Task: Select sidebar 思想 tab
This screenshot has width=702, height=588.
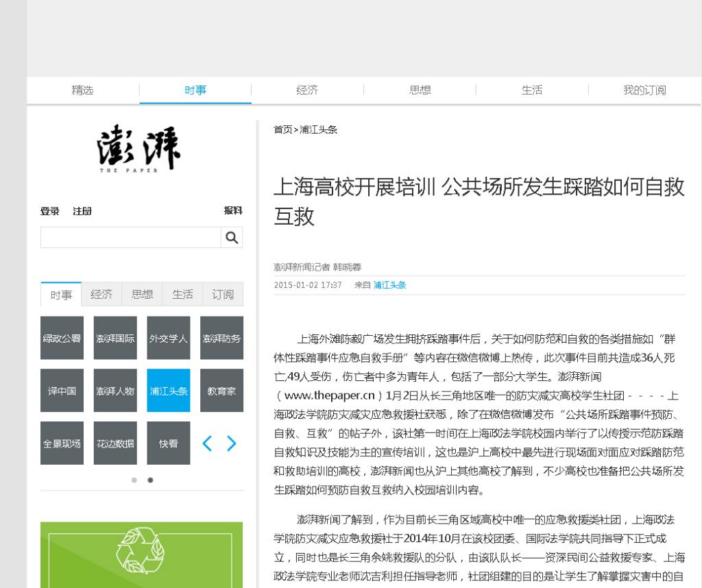Action: pos(142,294)
